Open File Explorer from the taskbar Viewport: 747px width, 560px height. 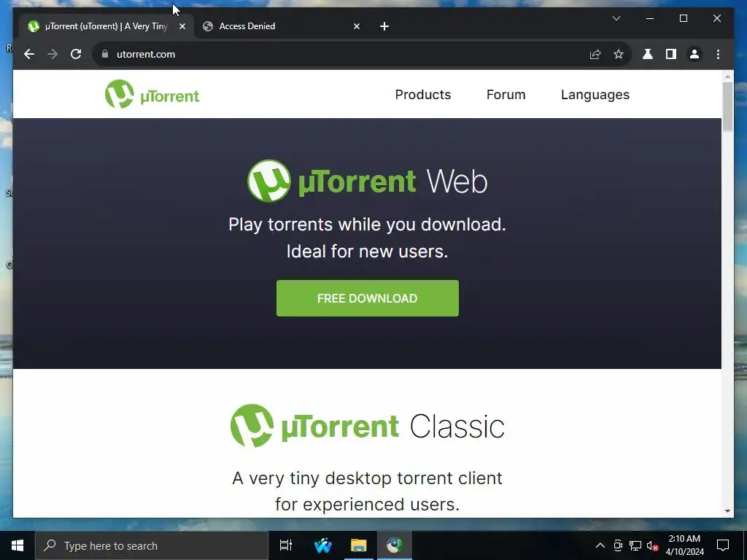click(x=359, y=545)
